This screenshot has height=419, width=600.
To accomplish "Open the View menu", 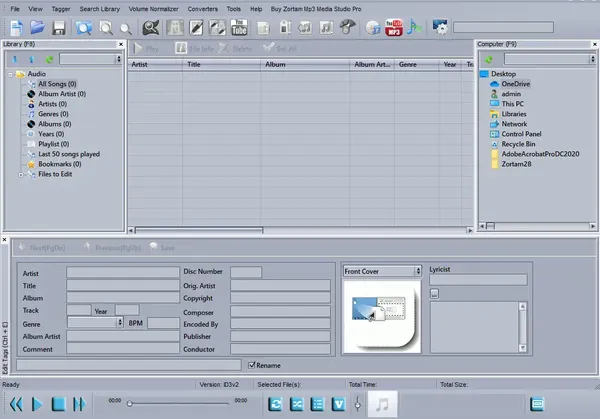I will (x=36, y=9).
